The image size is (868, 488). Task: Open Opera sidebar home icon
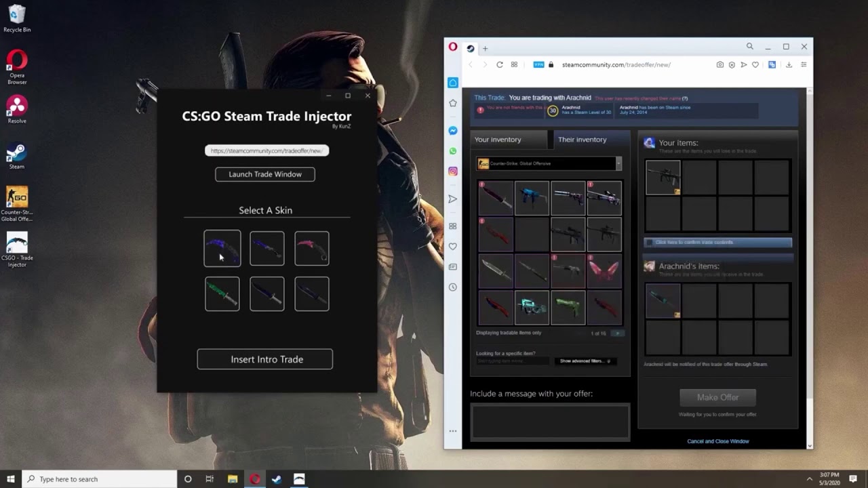pyautogui.click(x=453, y=83)
